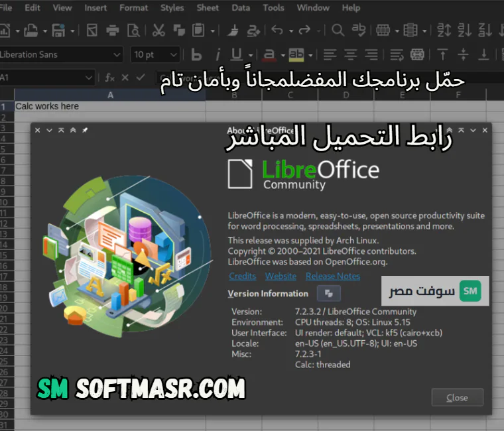504x431 pixels.
Task: Open the Credits link
Action: [x=242, y=276]
